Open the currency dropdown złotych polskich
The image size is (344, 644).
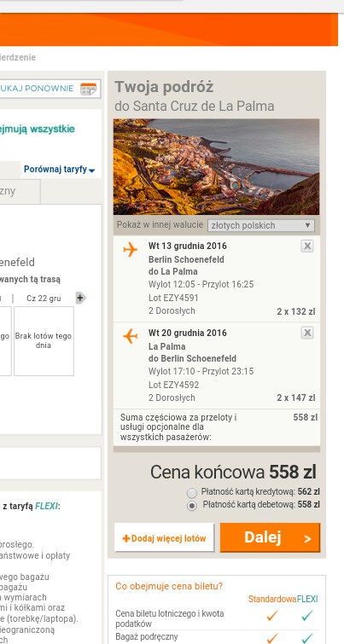261,225
